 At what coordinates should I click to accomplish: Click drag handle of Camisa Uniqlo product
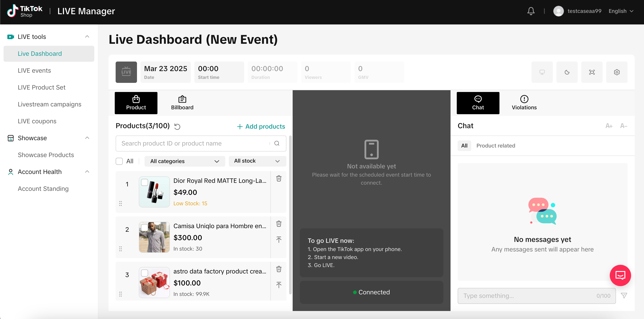(121, 249)
